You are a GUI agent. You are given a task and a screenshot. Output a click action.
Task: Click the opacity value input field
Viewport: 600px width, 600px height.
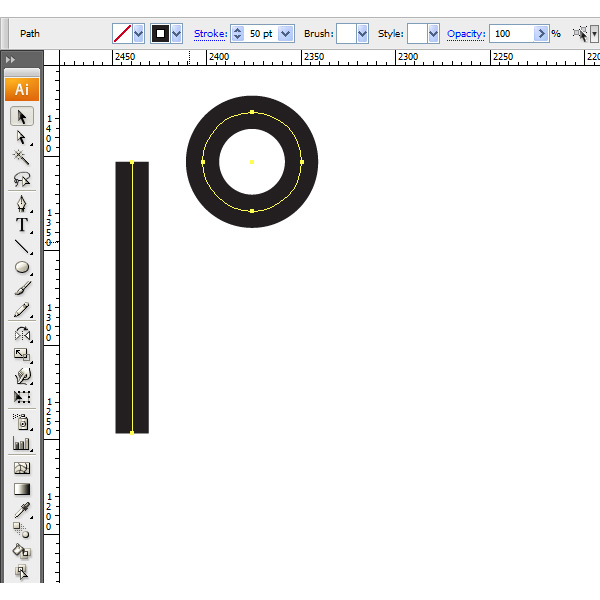511,34
